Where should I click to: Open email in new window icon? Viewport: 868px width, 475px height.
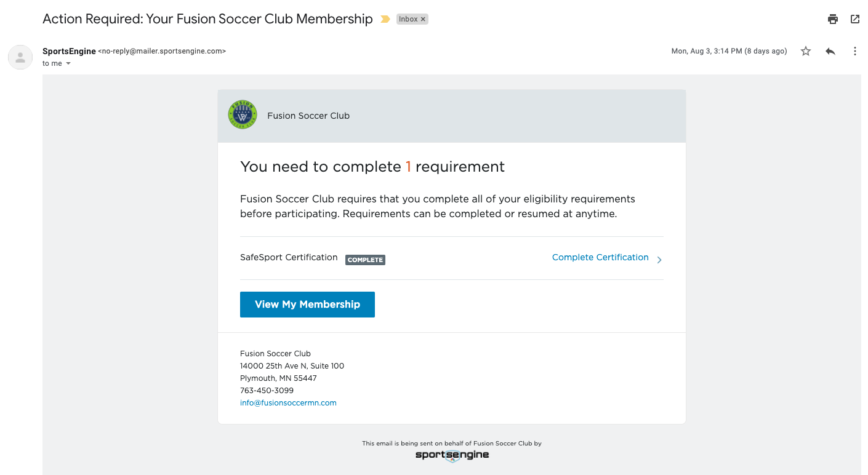[855, 19]
